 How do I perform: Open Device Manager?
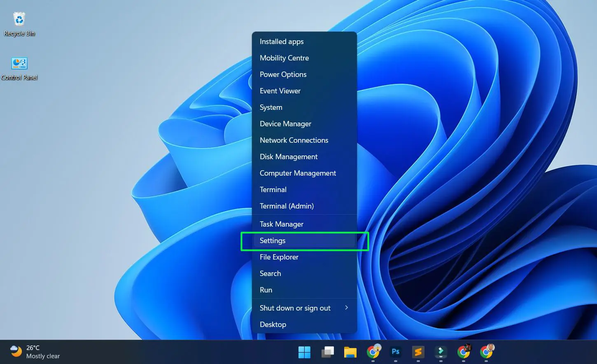285,123
